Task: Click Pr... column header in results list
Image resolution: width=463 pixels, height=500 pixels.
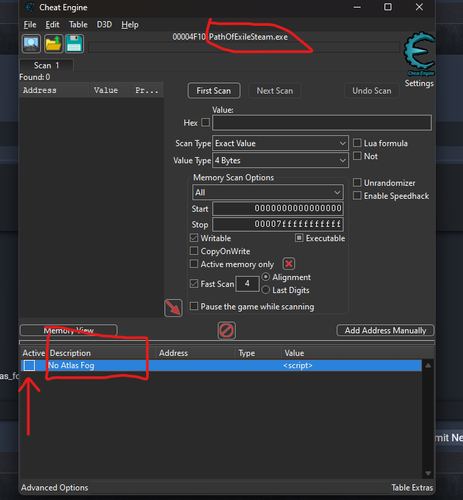Action: pos(147,90)
